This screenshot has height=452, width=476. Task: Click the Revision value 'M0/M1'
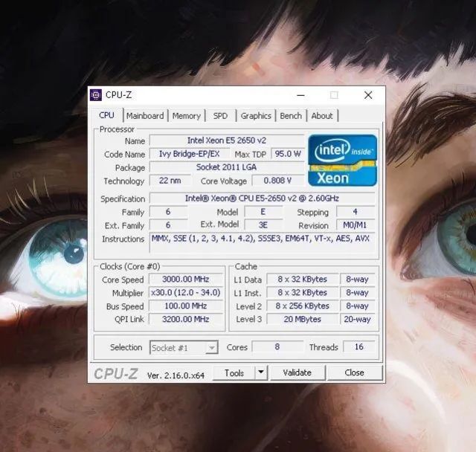click(356, 225)
